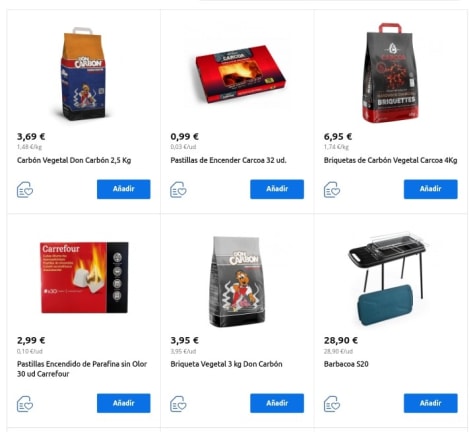The height and width of the screenshot is (432, 475).
Task: Add Pastillas de Encender Carcoa to cart
Action: point(277,189)
